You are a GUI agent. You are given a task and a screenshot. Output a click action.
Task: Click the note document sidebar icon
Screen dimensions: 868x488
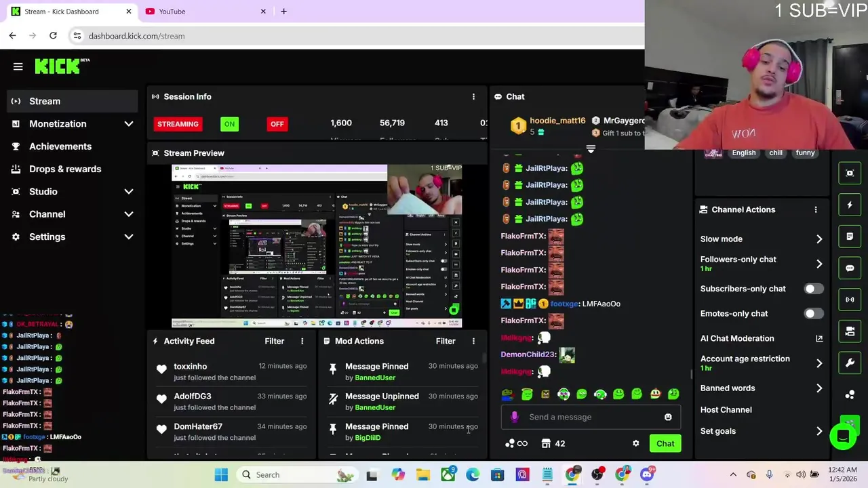(850, 237)
